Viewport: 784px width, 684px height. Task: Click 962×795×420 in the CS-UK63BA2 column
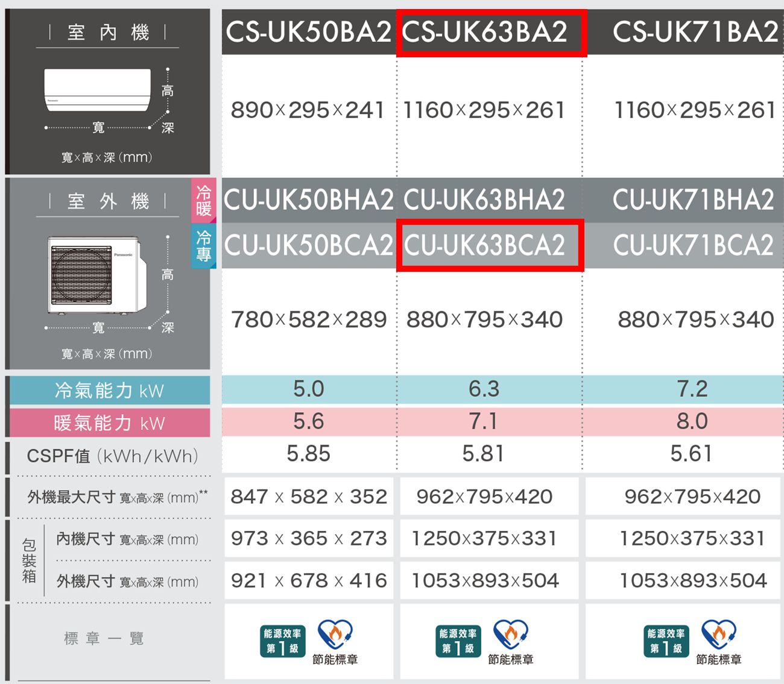coord(484,497)
